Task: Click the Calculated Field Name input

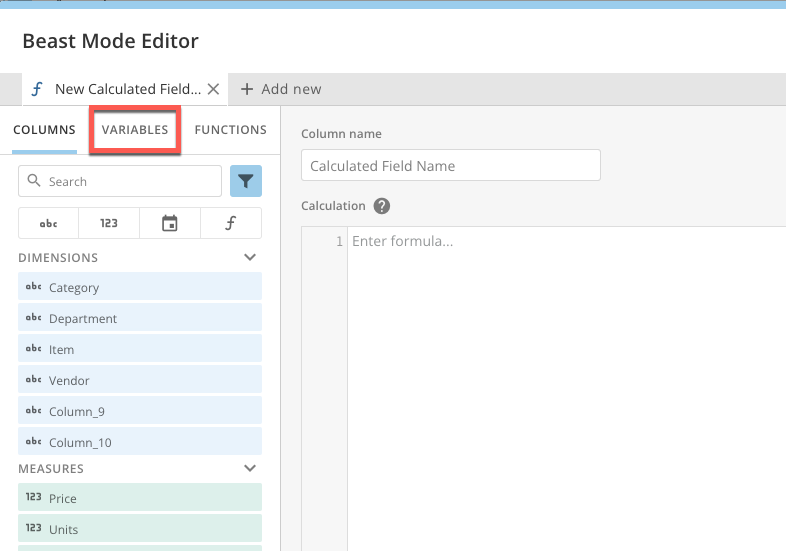Action: click(450, 166)
